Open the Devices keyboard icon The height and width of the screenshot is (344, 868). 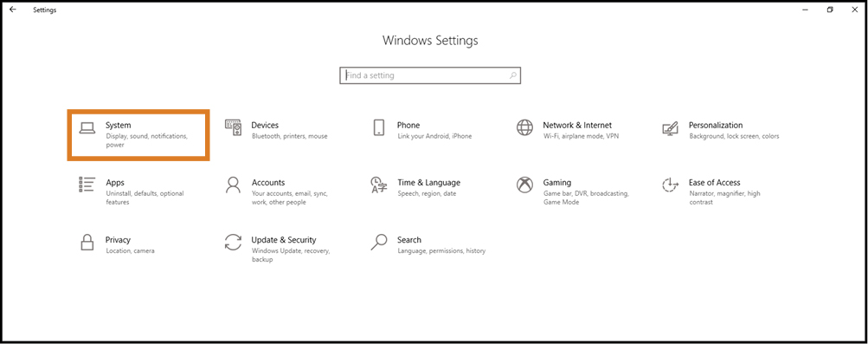click(x=233, y=128)
